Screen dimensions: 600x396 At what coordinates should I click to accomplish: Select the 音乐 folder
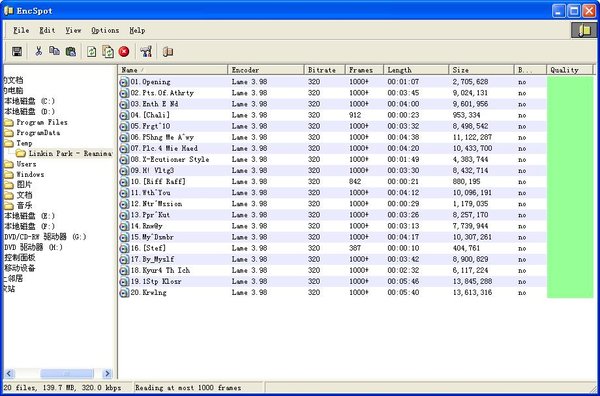pyautogui.click(x=24, y=205)
